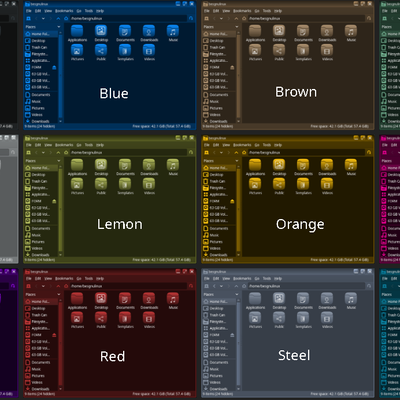Expand the Places dropdown in the Brown window

click(x=237, y=27)
